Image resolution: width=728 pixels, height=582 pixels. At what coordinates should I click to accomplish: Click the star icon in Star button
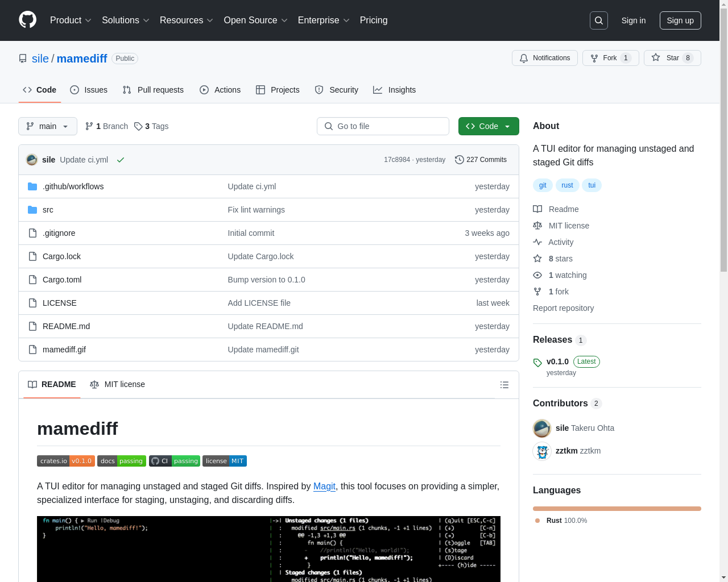pyautogui.click(x=656, y=57)
